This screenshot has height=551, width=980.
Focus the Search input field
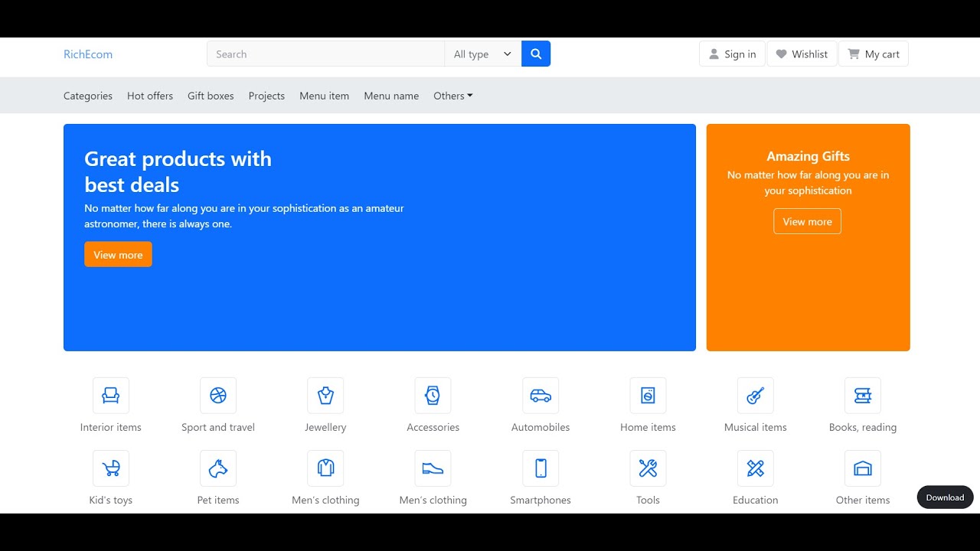tap(325, 54)
